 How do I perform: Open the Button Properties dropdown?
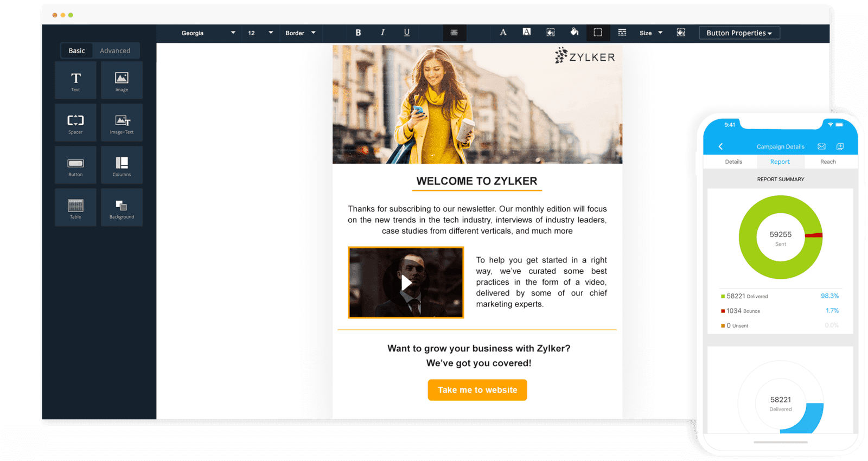pos(739,33)
